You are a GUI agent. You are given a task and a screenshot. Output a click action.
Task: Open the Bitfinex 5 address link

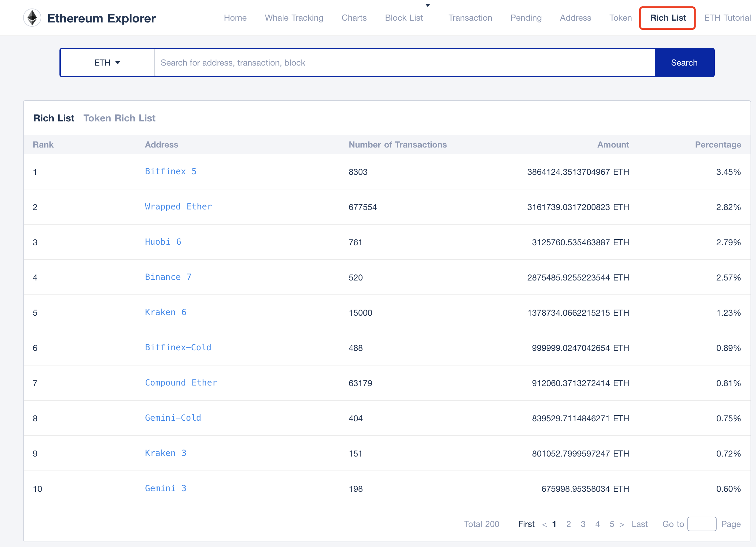171,172
